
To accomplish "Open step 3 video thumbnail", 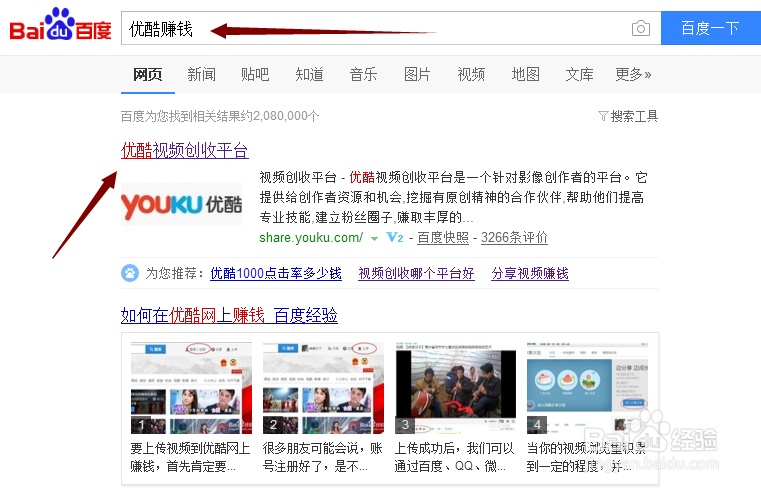I will [456, 388].
